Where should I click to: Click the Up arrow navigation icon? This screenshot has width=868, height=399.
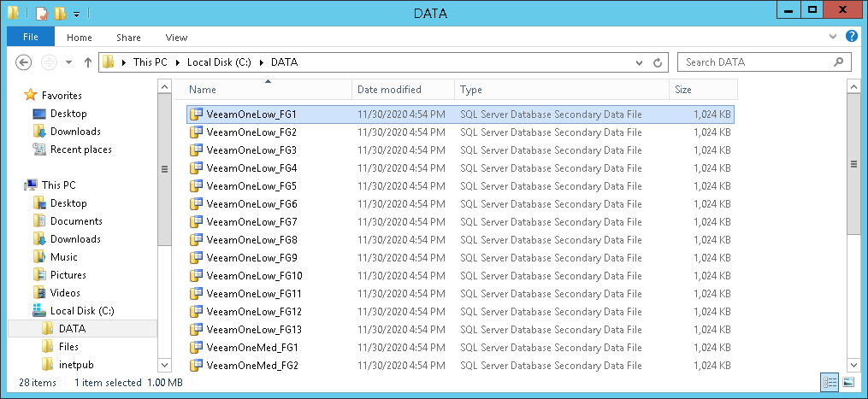(88, 62)
